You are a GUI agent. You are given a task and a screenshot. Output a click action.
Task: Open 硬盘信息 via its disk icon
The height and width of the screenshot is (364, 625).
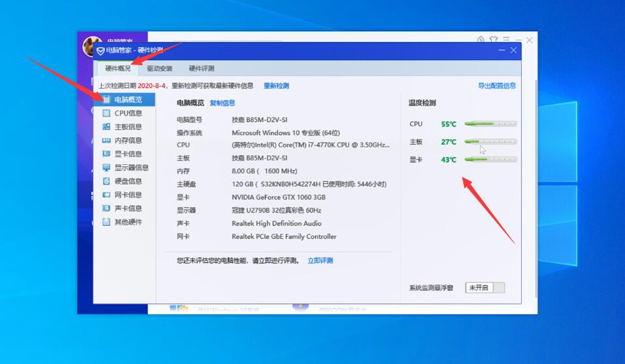pyautogui.click(x=106, y=181)
